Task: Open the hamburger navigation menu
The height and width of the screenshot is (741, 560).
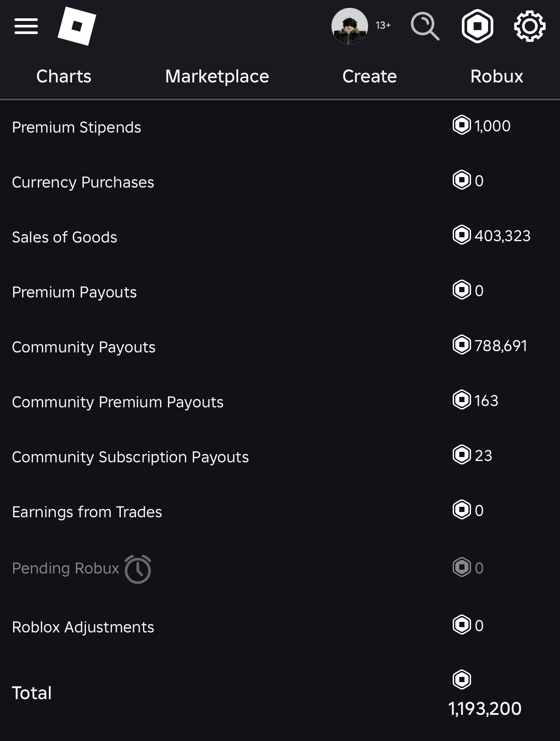Action: (x=26, y=26)
